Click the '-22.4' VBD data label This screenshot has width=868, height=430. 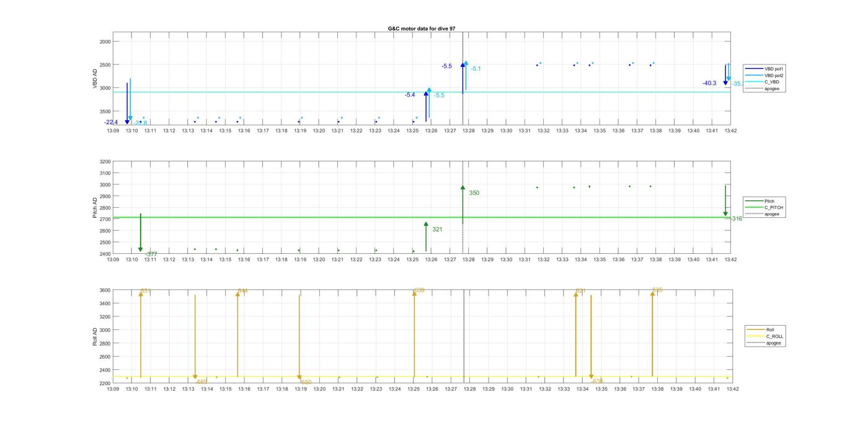pos(111,122)
